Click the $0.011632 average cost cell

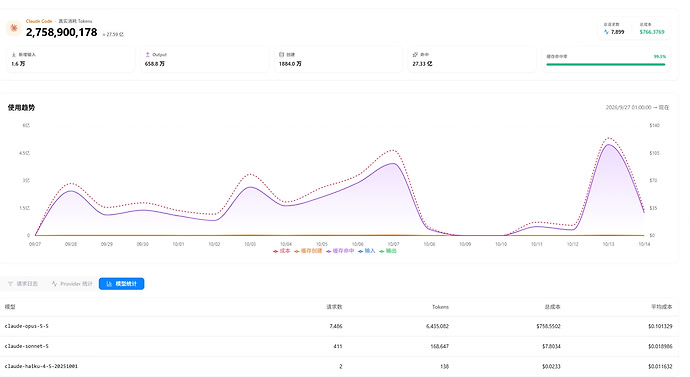[x=660, y=366]
